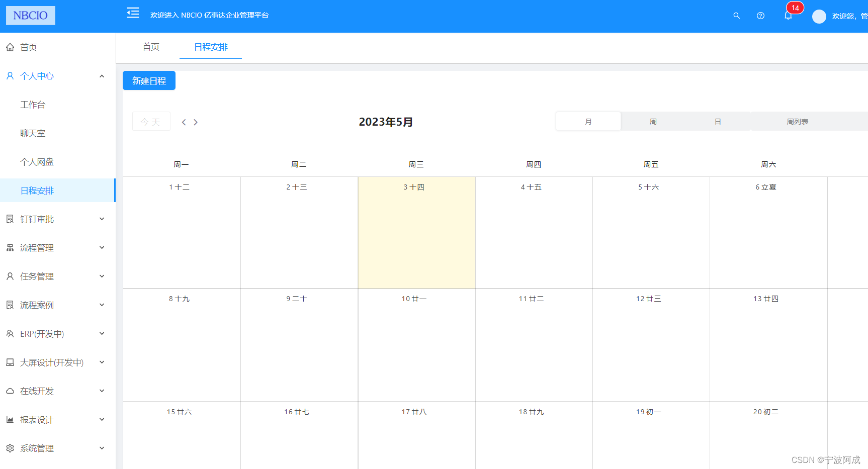Click the document icon beside 钉钉审批
Screen dimensions: 868x469
(x=10, y=219)
